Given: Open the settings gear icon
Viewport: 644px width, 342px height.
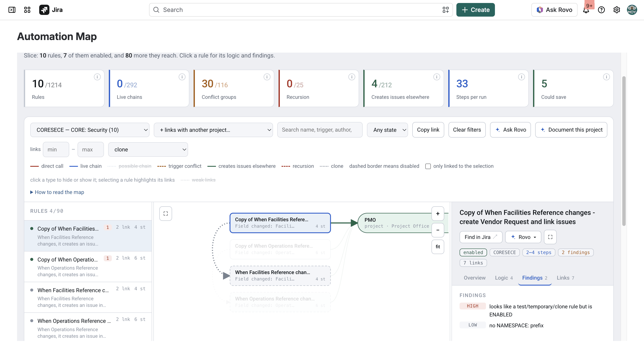Looking at the screenshot, I should coord(617,10).
